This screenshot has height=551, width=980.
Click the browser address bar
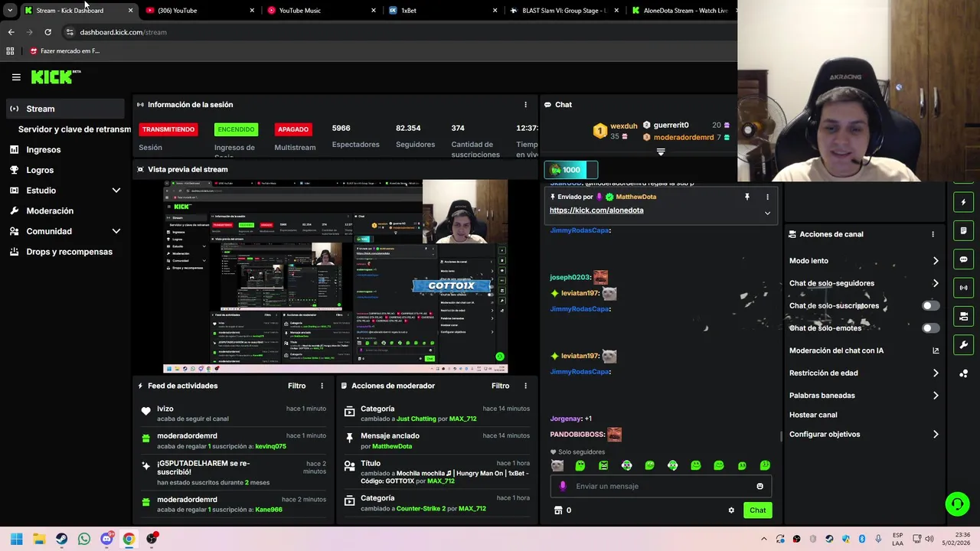pos(398,32)
